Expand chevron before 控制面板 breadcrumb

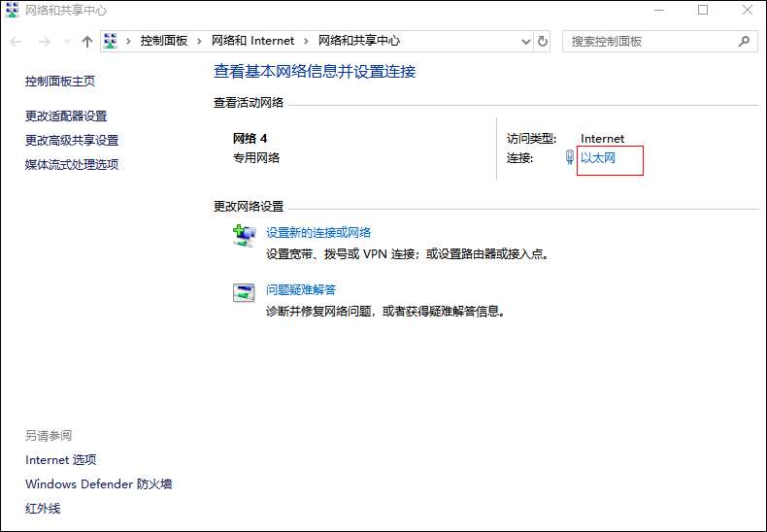(x=129, y=41)
